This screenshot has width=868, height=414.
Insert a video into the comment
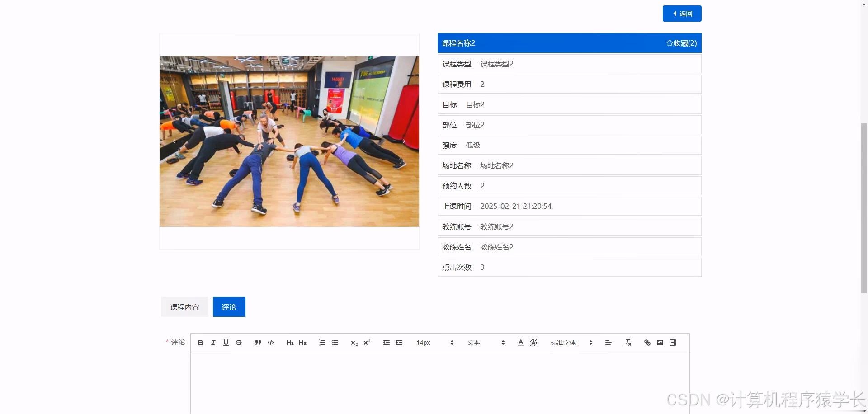672,343
